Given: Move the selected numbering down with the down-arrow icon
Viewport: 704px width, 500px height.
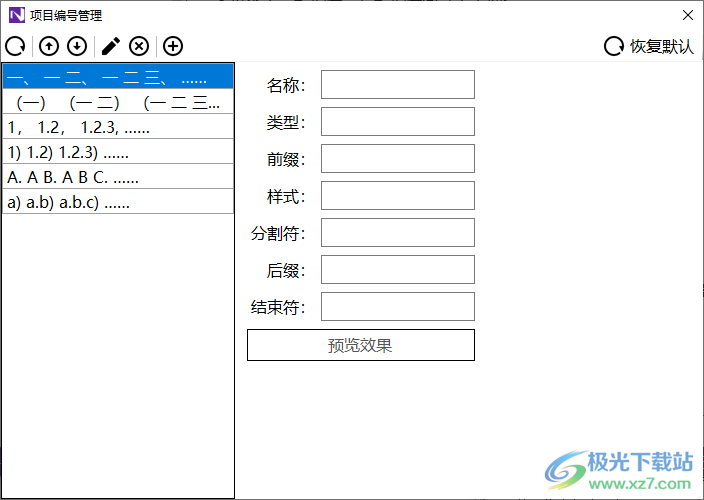Looking at the screenshot, I should pyautogui.click(x=77, y=46).
